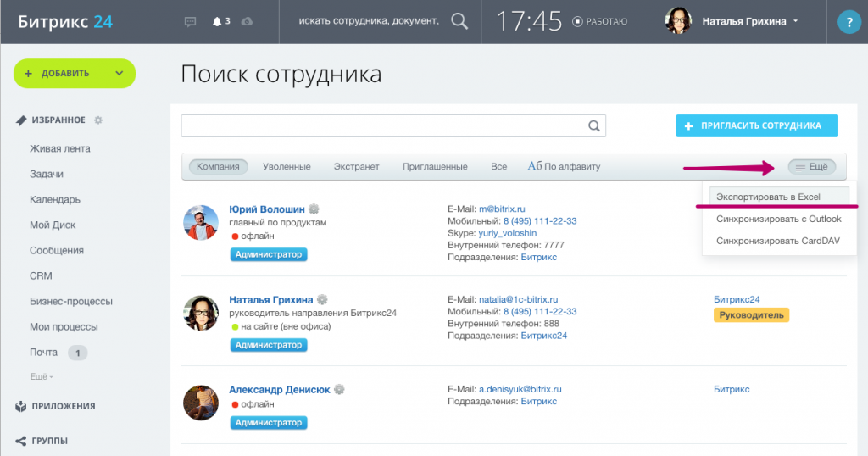Click email link a.denisyuk@bitrix.ru
The height and width of the screenshot is (456, 868).
pos(520,389)
